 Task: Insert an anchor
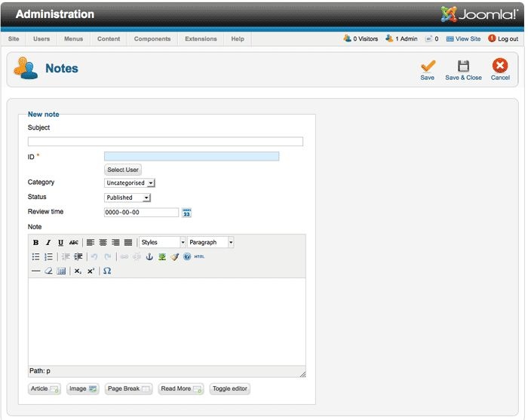coord(149,257)
